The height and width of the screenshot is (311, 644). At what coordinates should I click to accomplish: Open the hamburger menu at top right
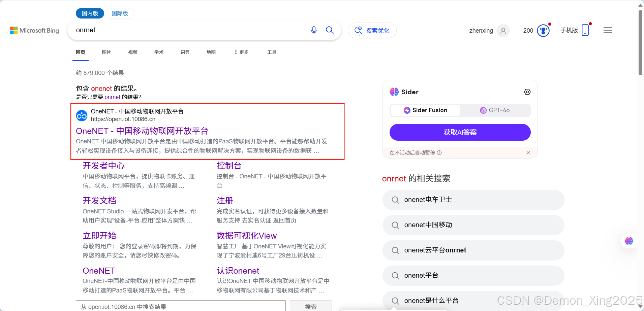pos(608,30)
